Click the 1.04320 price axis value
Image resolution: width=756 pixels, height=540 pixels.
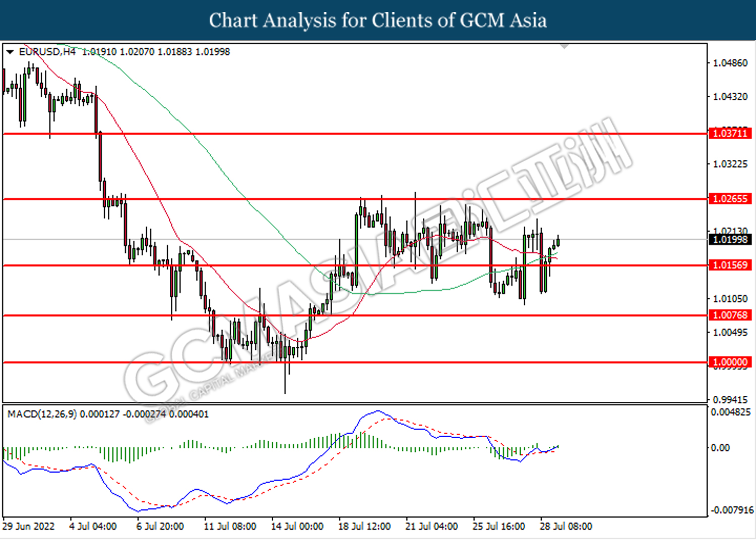click(x=730, y=96)
